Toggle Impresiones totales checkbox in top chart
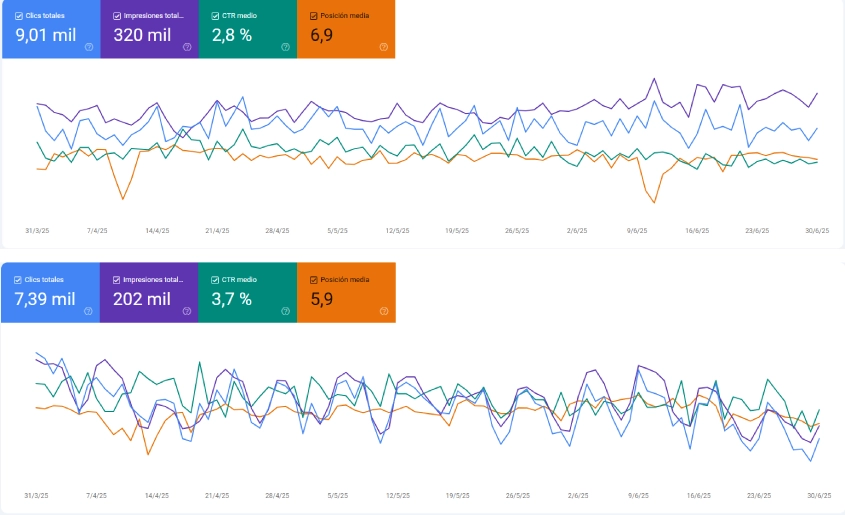 [117, 16]
